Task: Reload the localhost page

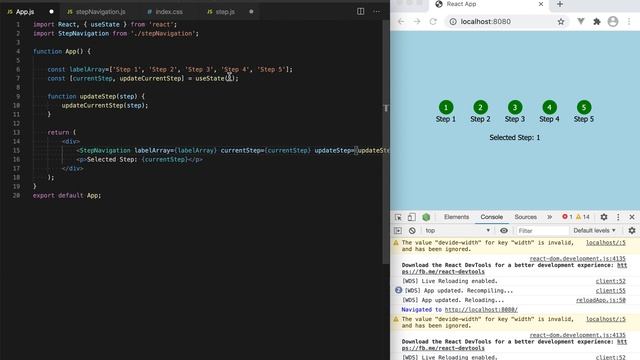Action: pyautogui.click(x=433, y=22)
